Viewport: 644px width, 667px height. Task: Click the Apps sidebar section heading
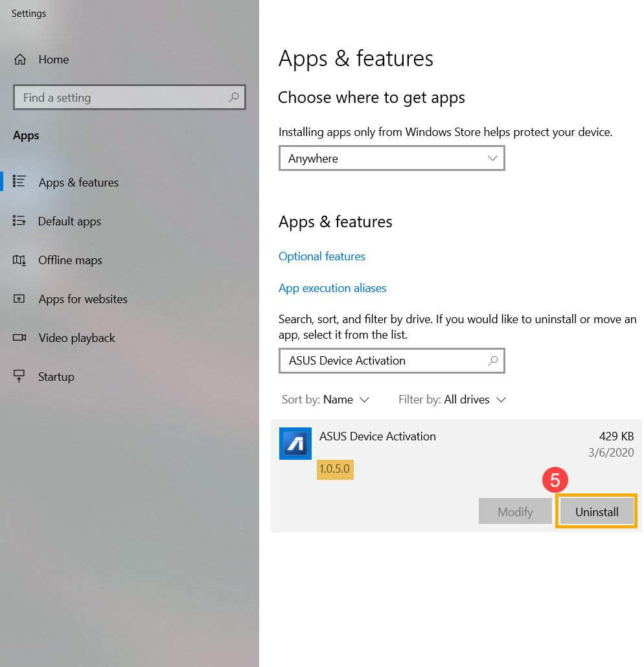(26, 136)
